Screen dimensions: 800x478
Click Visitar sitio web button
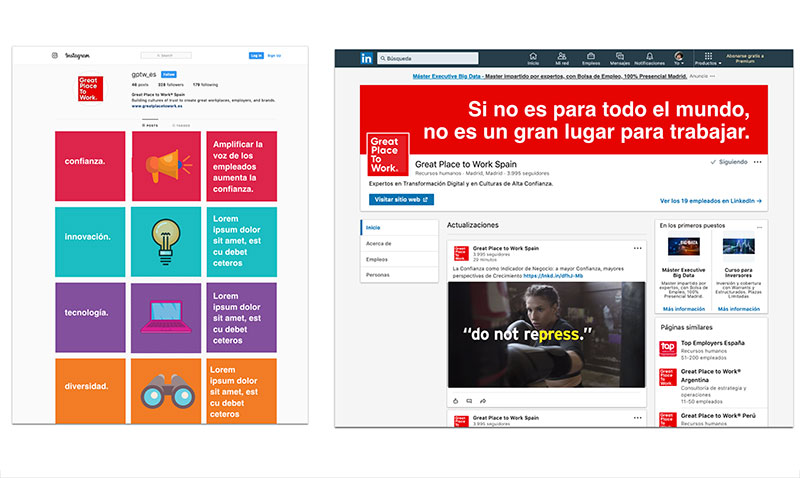tap(401, 199)
